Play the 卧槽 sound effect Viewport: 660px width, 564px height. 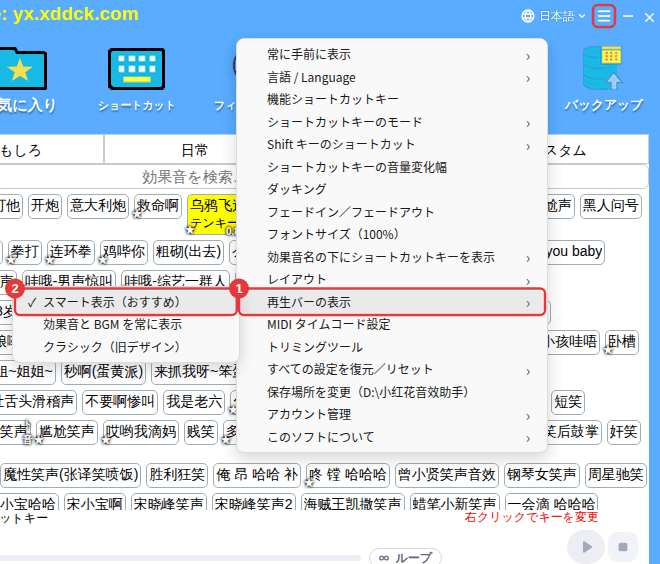[x=622, y=342]
